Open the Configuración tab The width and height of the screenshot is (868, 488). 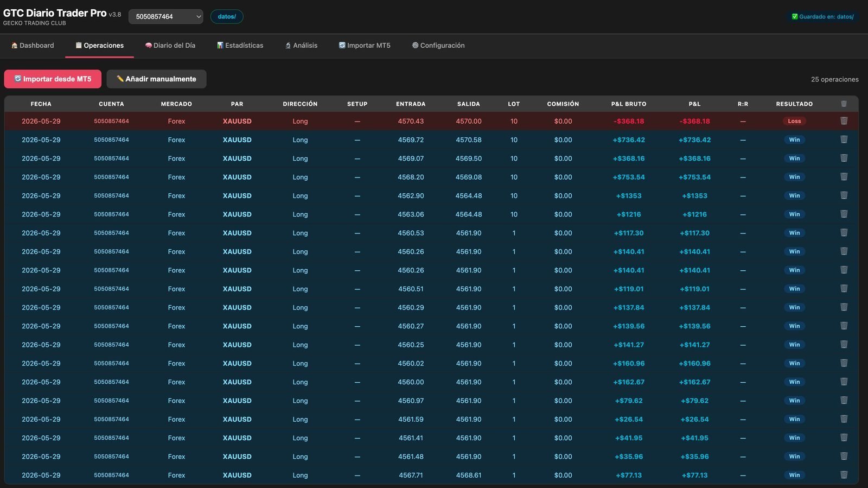pyautogui.click(x=438, y=46)
